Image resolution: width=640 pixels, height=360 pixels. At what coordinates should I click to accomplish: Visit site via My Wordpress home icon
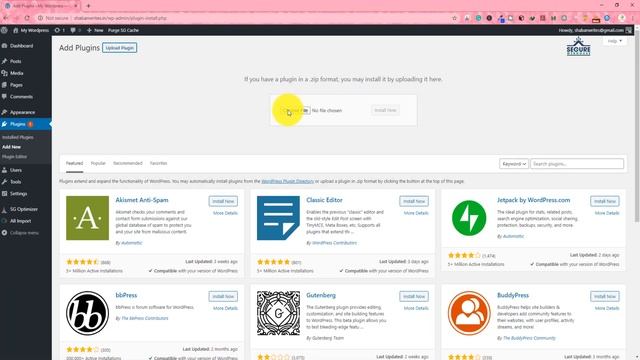31,30
